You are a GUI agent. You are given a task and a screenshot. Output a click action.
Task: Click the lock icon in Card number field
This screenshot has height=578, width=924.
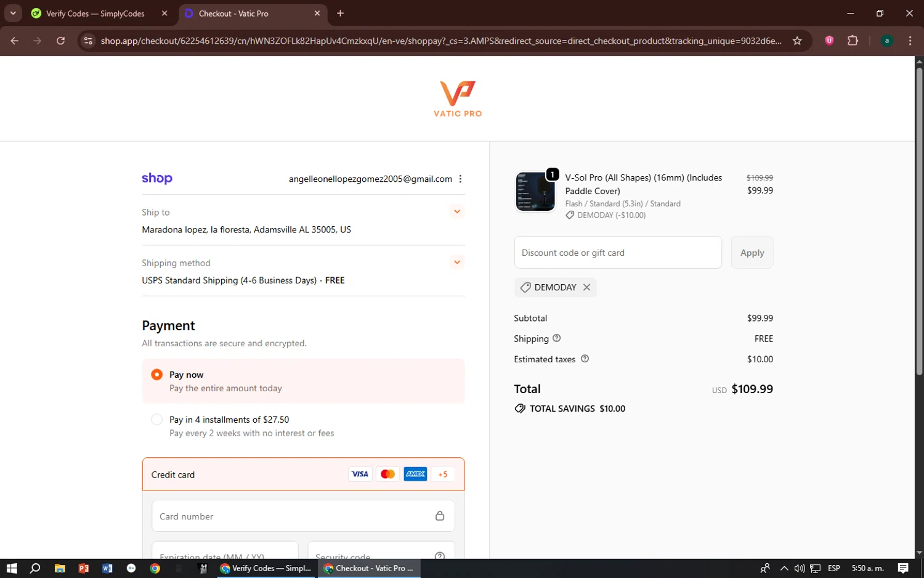point(440,516)
